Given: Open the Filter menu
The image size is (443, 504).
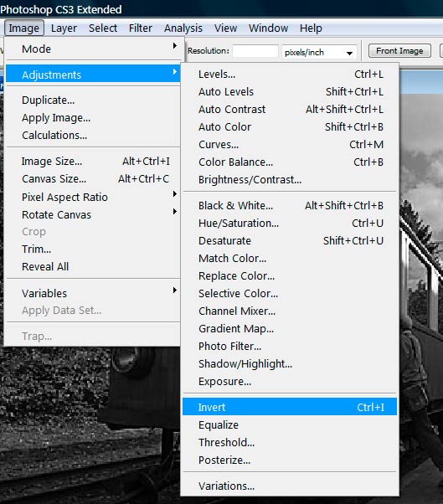Looking at the screenshot, I should click(x=141, y=28).
